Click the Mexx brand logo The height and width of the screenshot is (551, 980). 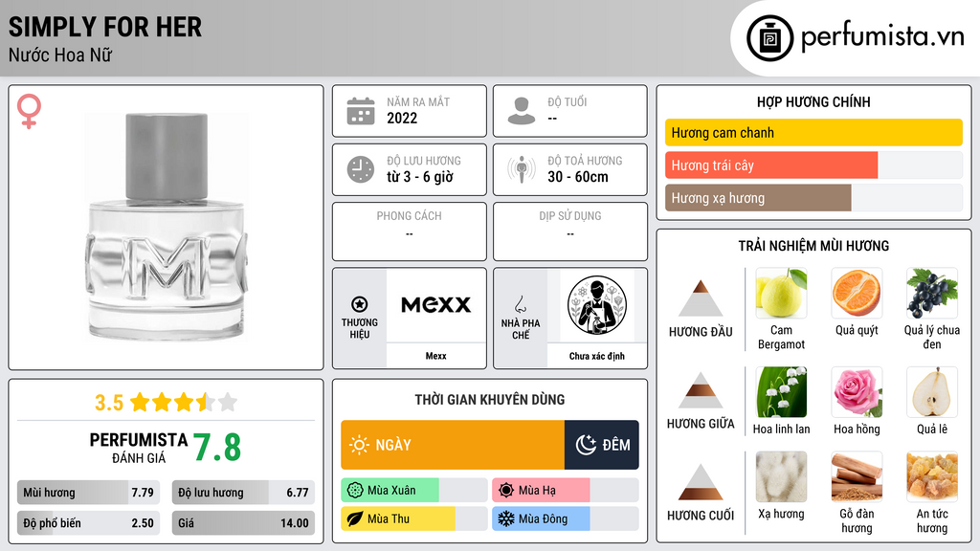pyautogui.click(x=435, y=305)
